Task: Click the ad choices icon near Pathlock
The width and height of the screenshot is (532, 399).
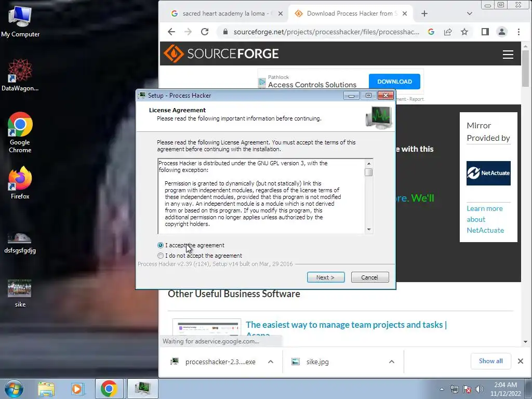Action: pyautogui.click(x=262, y=82)
